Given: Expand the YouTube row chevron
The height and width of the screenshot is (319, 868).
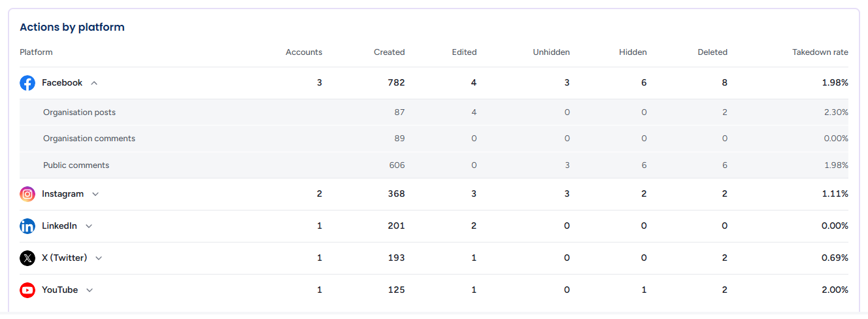Looking at the screenshot, I should [x=90, y=290].
